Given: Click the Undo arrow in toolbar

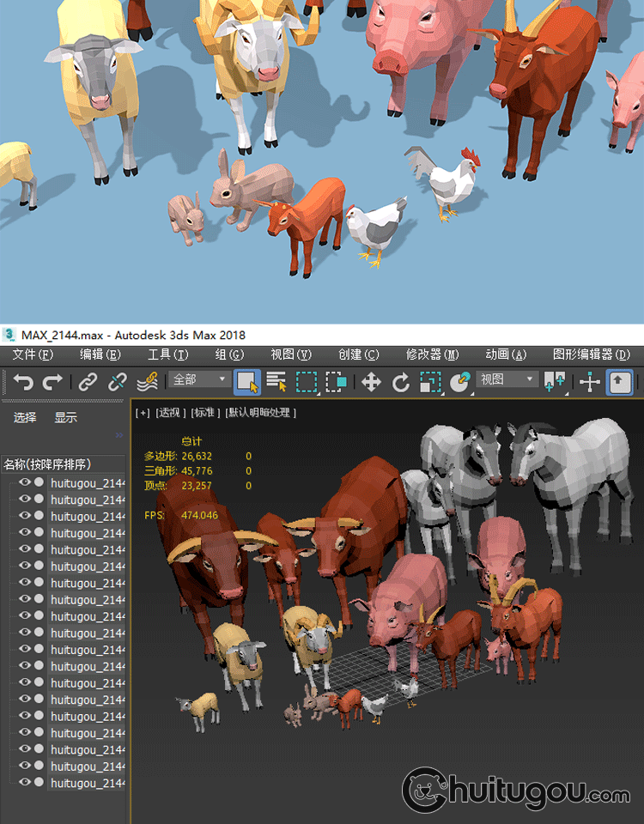Looking at the screenshot, I should point(23,381).
